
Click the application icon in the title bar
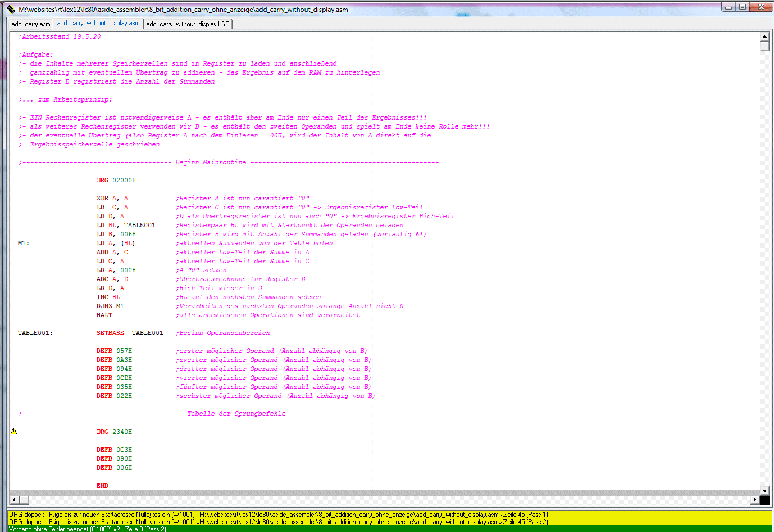[x=11, y=9]
